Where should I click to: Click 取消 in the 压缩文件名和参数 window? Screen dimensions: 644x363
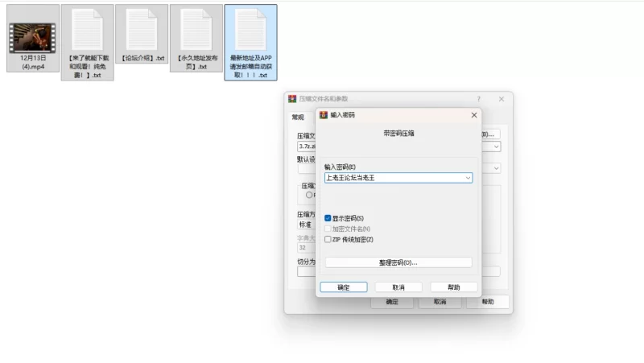click(440, 302)
